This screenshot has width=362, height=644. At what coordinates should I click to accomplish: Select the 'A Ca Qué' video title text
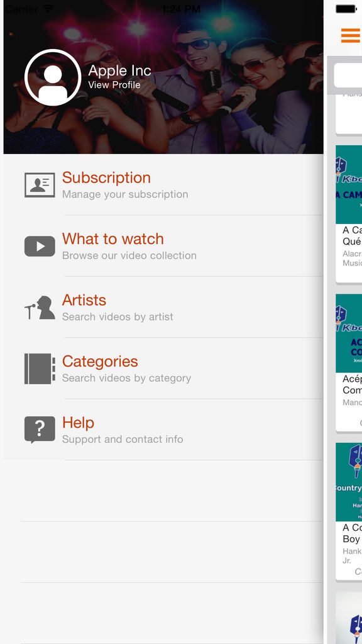pyautogui.click(x=352, y=235)
